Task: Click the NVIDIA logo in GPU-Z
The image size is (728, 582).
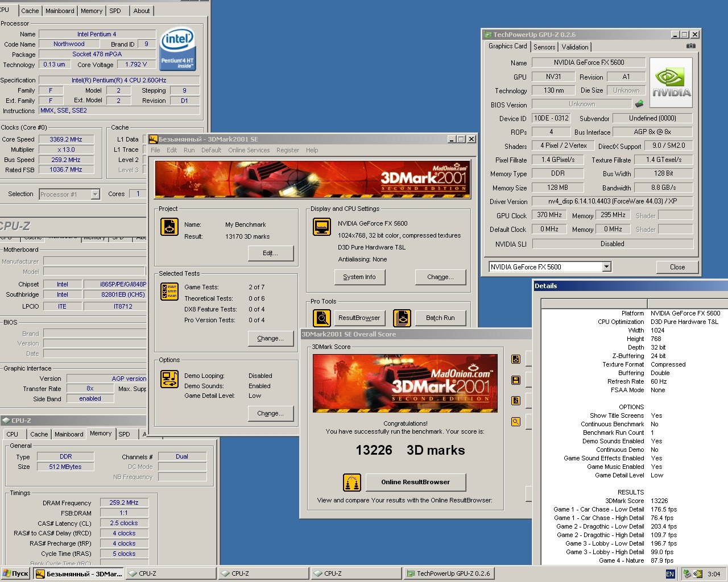Action: click(671, 83)
